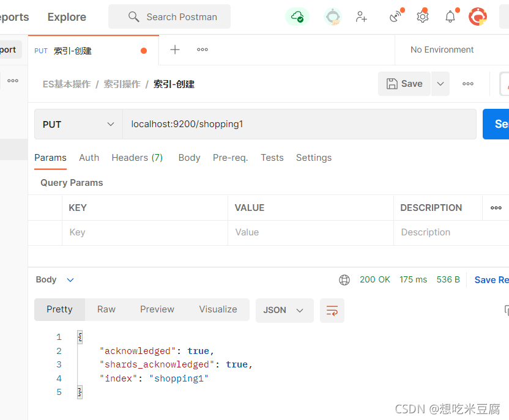Change response format JSON dropdown
The image size is (509, 420).
pyautogui.click(x=284, y=311)
